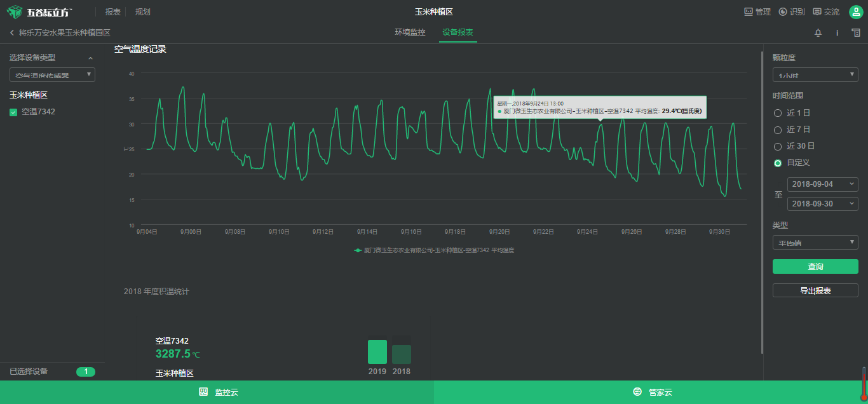Click the 导出报表 export button
The image size is (868, 404).
(x=815, y=290)
